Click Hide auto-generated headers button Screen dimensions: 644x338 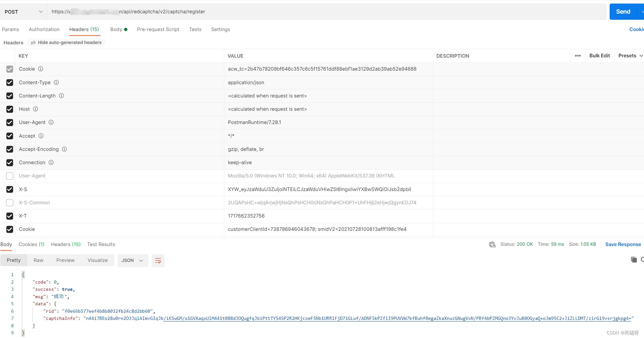click(66, 43)
